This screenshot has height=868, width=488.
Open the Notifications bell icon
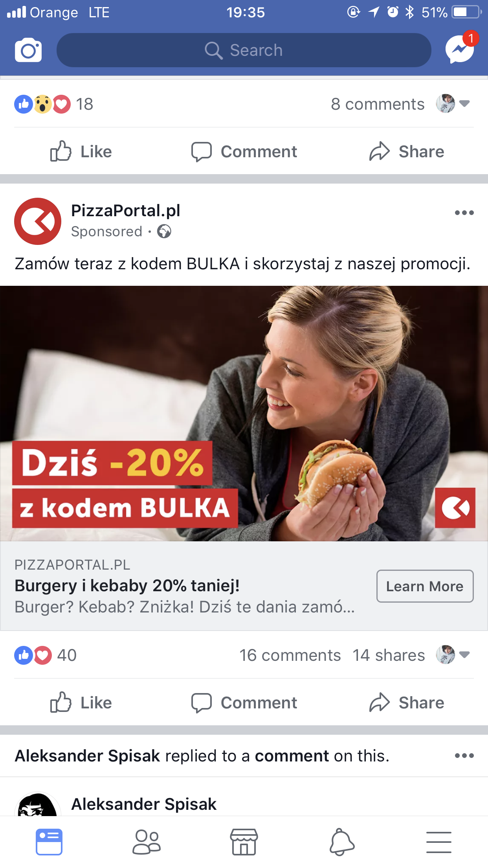pyautogui.click(x=341, y=842)
